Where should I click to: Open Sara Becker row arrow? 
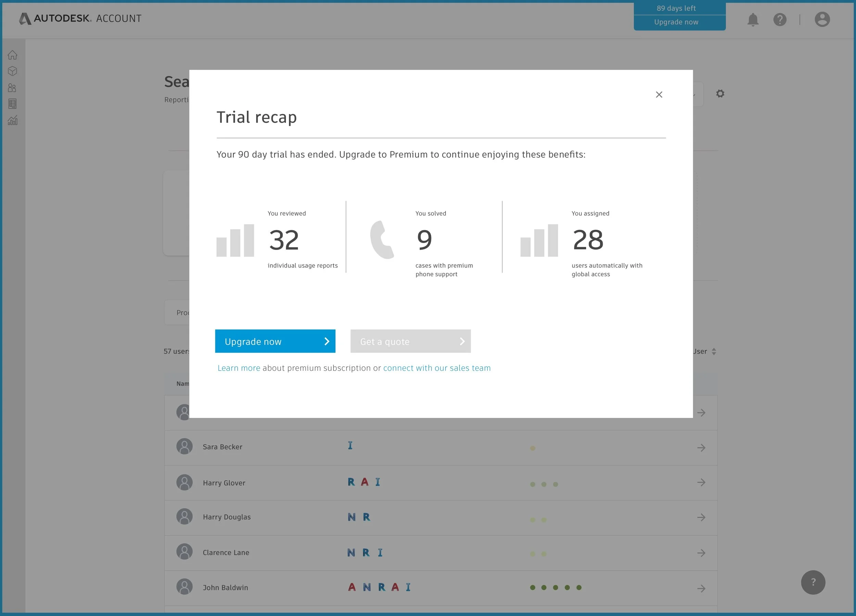[701, 448]
